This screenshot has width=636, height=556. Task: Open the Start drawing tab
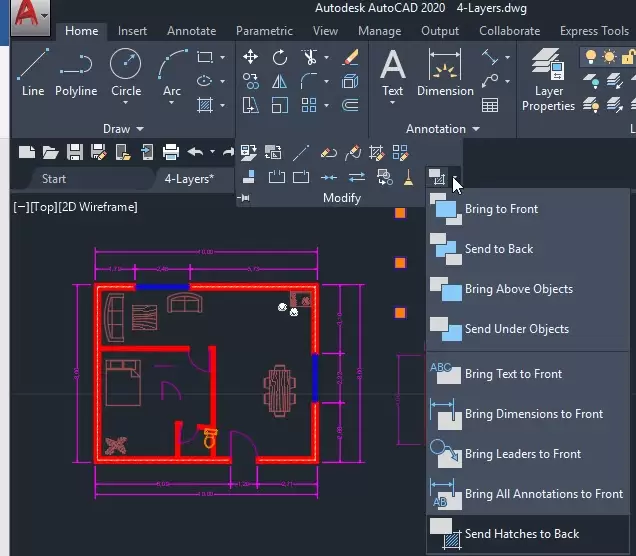54,179
